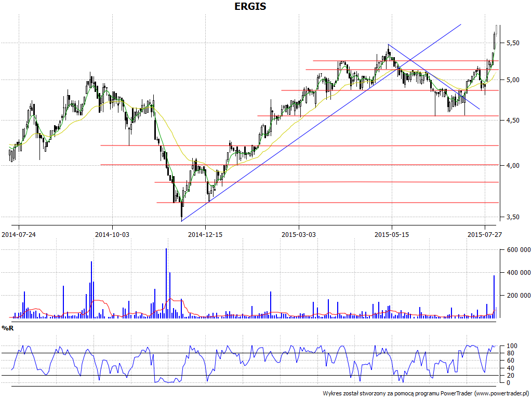
Task: Click the 60 level on %R axis
Action: [x=510, y=361]
